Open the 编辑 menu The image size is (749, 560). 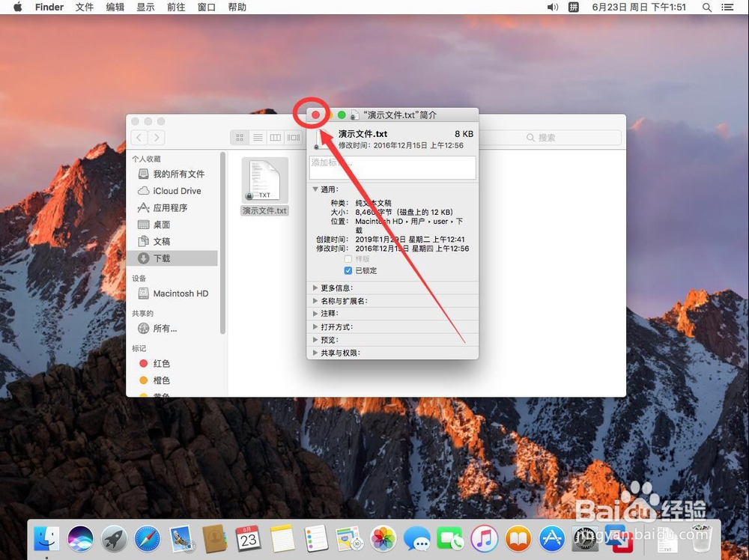click(115, 7)
